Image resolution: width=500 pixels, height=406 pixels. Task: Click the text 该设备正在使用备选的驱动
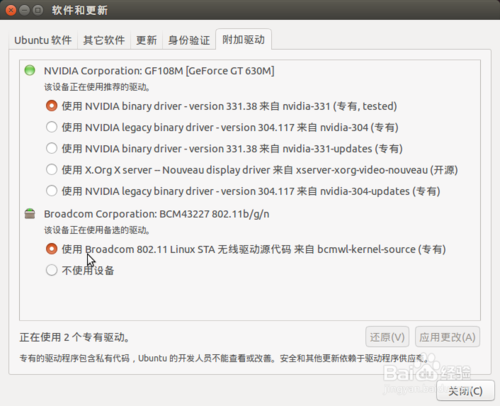(x=97, y=230)
